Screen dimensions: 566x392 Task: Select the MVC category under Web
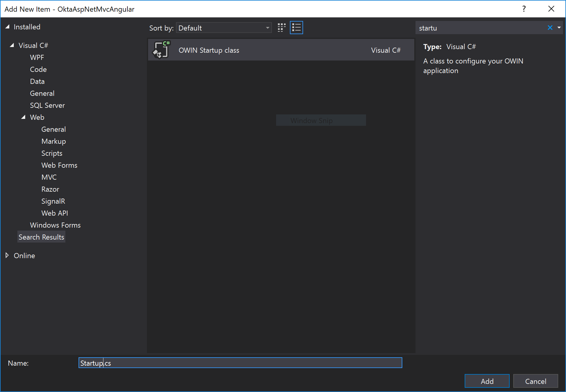(x=49, y=177)
